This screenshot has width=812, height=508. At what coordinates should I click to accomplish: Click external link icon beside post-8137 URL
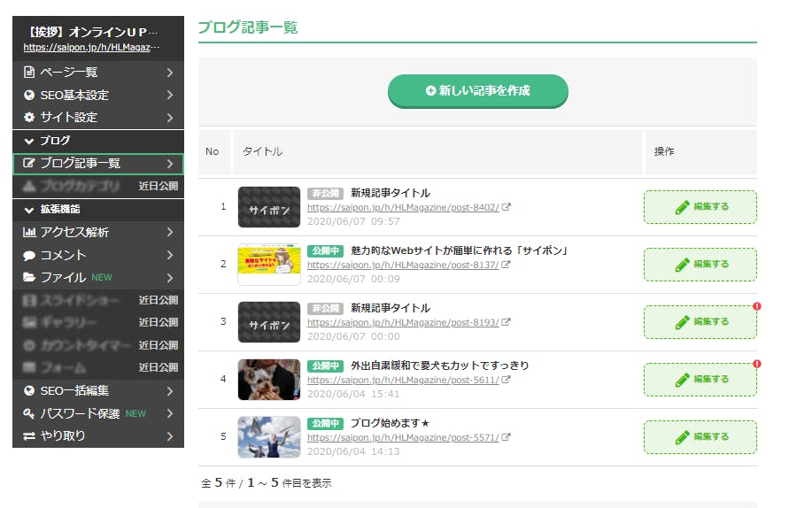(x=507, y=266)
